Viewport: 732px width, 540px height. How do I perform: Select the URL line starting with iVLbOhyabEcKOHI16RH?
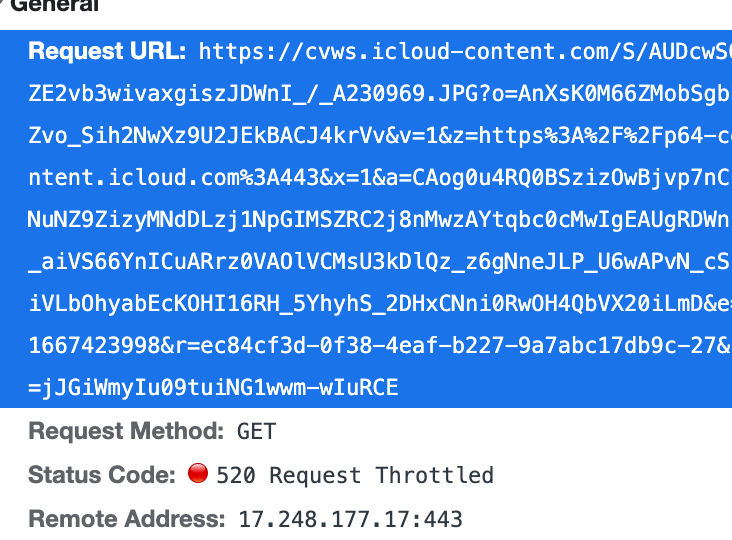coord(380,304)
